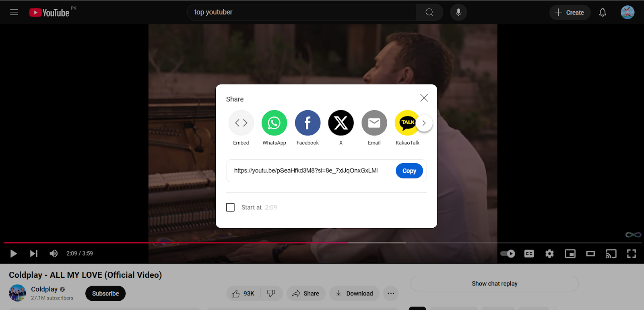Image resolution: width=644 pixels, height=310 pixels.
Task: Expand more actions three-dot menu
Action: [x=391, y=293]
